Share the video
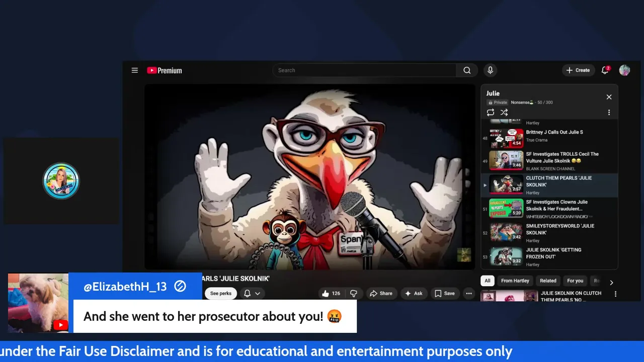Viewport: 644px width, 362px height. click(381, 294)
